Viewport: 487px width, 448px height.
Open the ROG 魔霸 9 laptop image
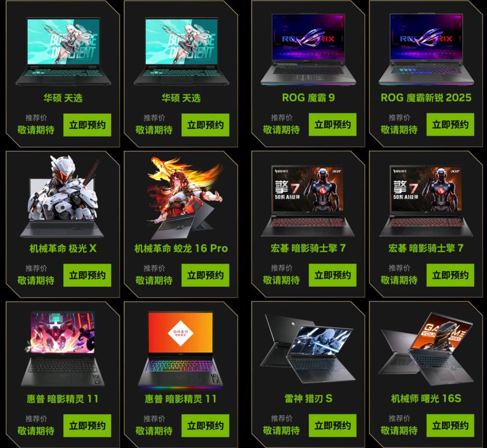[x=308, y=49]
